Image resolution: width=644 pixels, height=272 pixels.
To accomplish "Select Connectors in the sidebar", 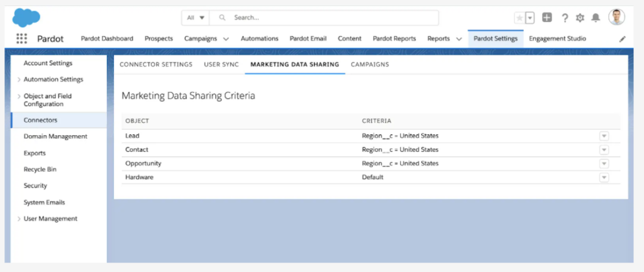I will 58,120.
